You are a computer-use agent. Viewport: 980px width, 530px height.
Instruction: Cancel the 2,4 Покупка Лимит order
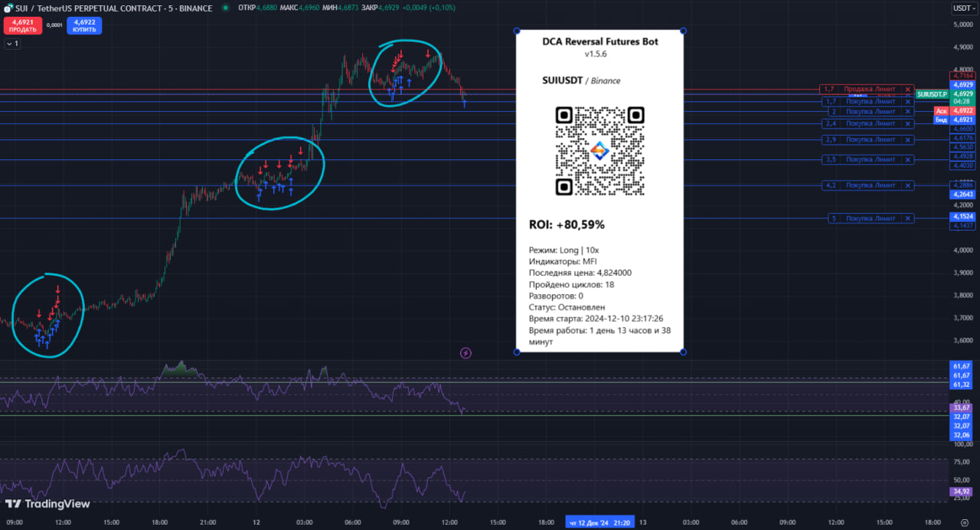coord(908,123)
